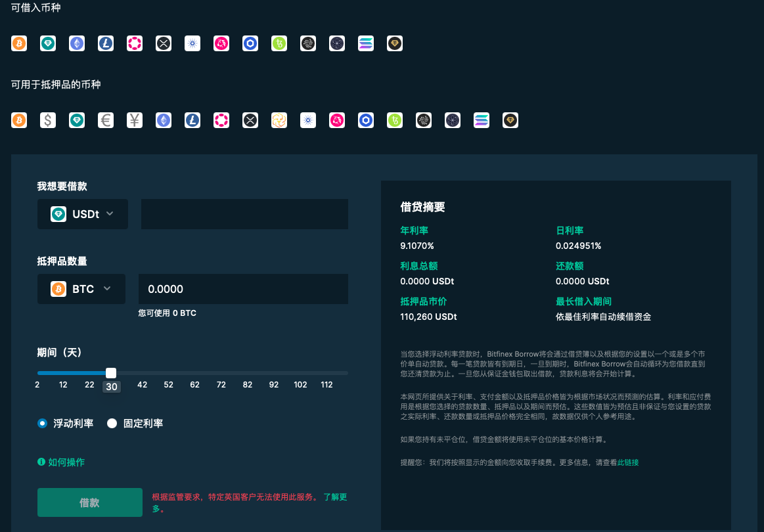Focus the borrow amount input field
Viewport: 764px width, 532px height.
(x=244, y=214)
